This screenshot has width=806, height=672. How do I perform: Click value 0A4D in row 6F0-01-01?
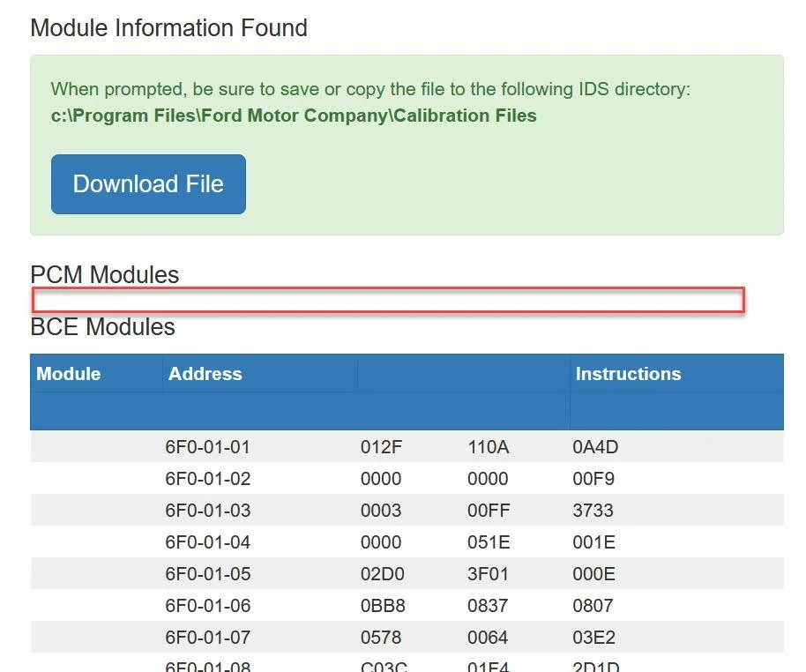(x=595, y=447)
